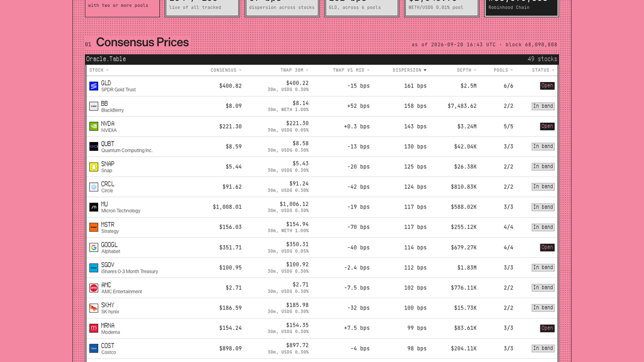Click the Robinhood Chain dark card
The width and height of the screenshot is (644, 362).
point(521,8)
